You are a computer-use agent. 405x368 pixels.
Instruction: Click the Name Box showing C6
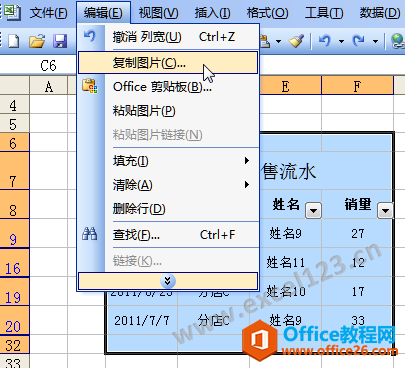click(48, 65)
